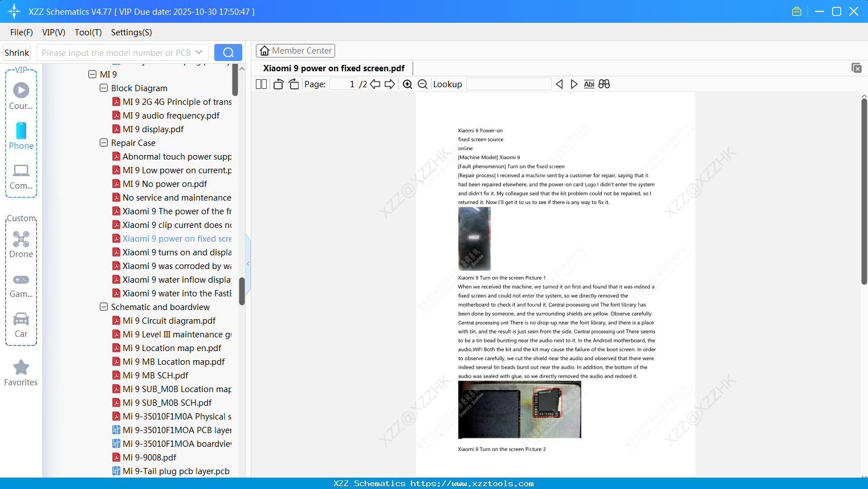Screen dimensions: 868x489
Task: Zoom out of the PDF document
Action: click(x=423, y=84)
